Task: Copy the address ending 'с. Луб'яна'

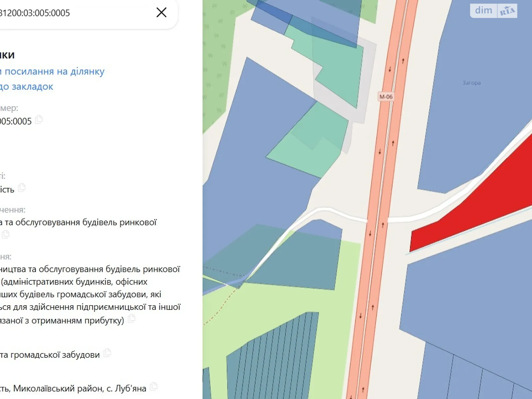Action: (x=153, y=386)
